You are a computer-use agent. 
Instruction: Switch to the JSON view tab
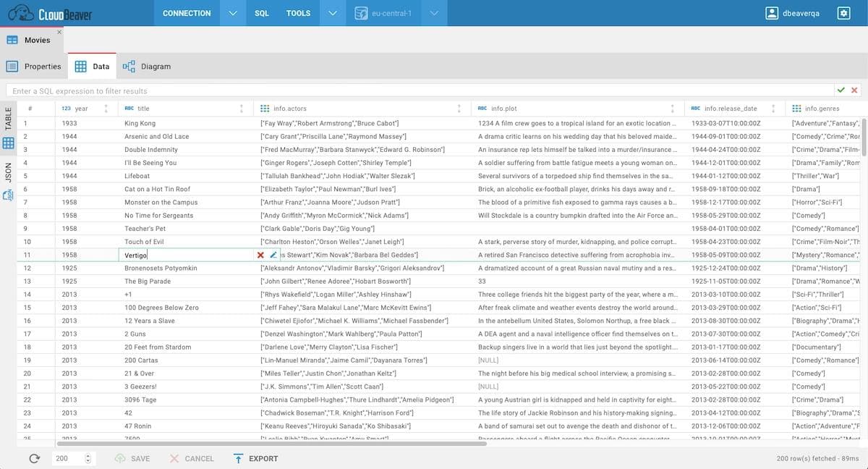[9, 172]
